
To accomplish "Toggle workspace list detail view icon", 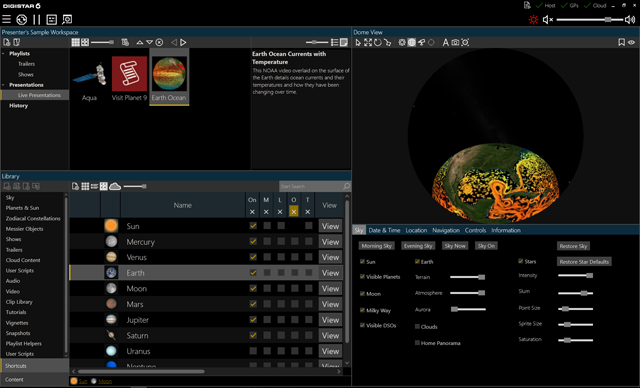I will pos(334,42).
